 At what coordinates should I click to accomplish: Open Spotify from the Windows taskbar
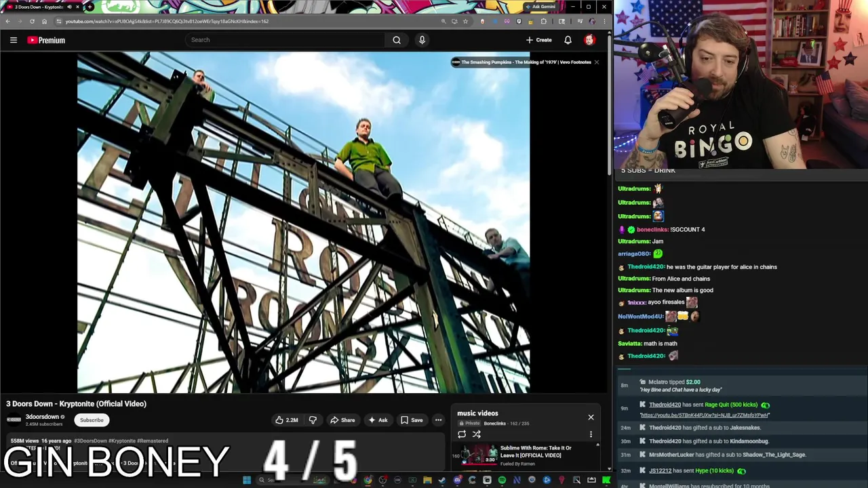tap(502, 481)
